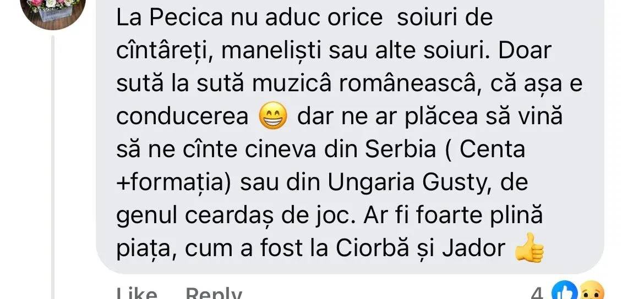The image size is (644, 299).
Task: Click the yellow face reaction icon
Action: 590,291
